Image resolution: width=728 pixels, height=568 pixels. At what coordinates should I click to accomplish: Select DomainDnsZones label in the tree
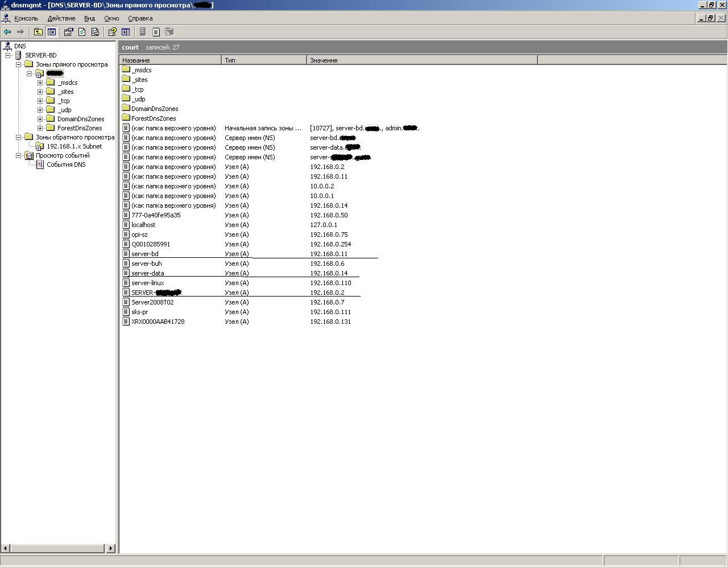tap(81, 119)
